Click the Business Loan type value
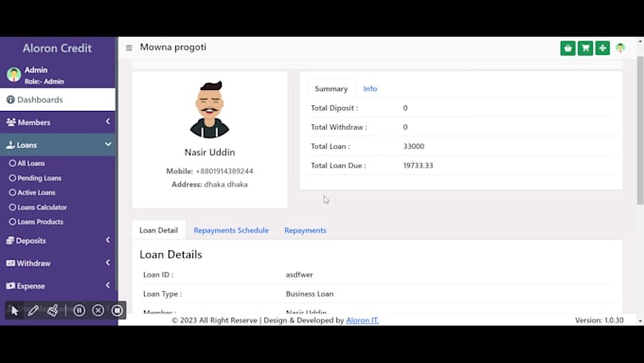 (310, 294)
